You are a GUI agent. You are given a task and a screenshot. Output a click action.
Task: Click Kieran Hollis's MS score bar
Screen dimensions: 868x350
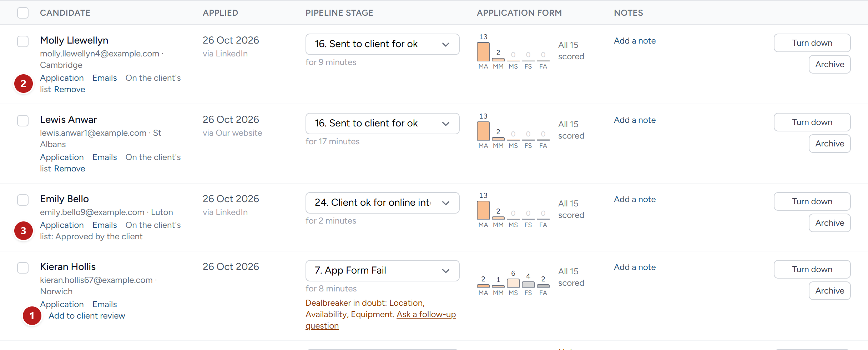tap(513, 283)
